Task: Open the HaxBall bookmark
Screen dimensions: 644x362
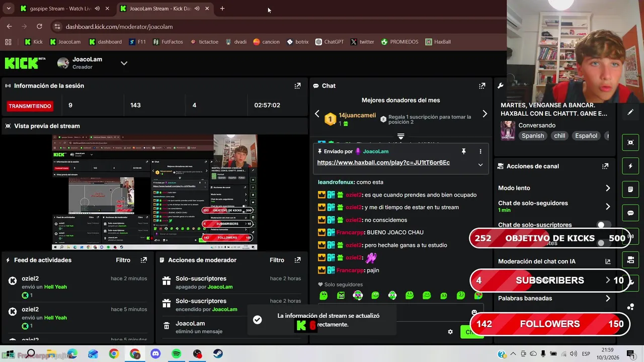Action: click(x=438, y=42)
